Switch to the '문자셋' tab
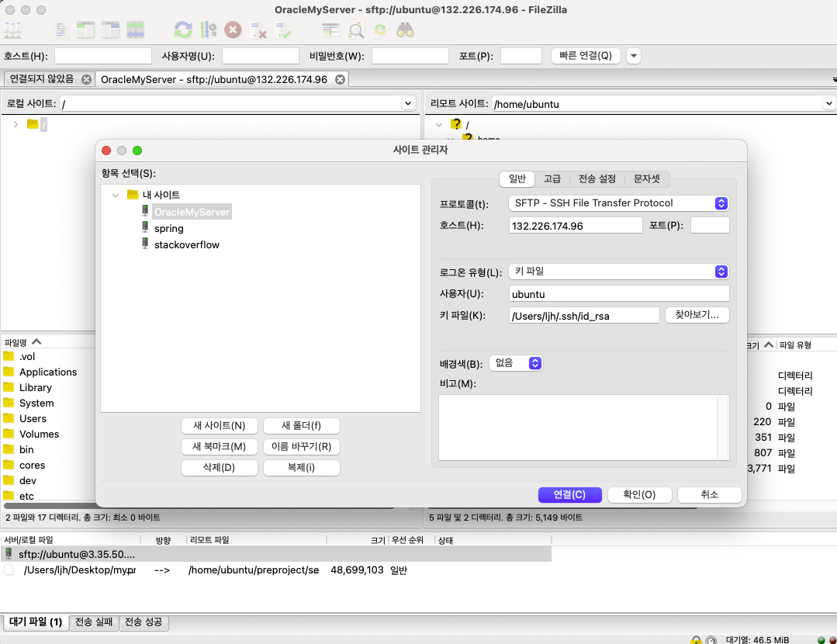The width and height of the screenshot is (837, 644). point(646,179)
